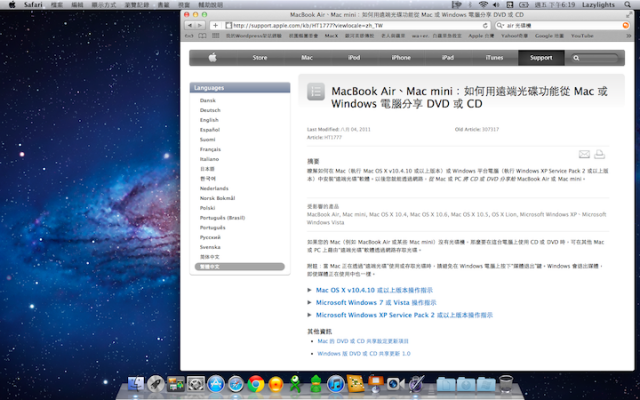Switch article language to Deutsch
This screenshot has width=640, height=400.
210,110
